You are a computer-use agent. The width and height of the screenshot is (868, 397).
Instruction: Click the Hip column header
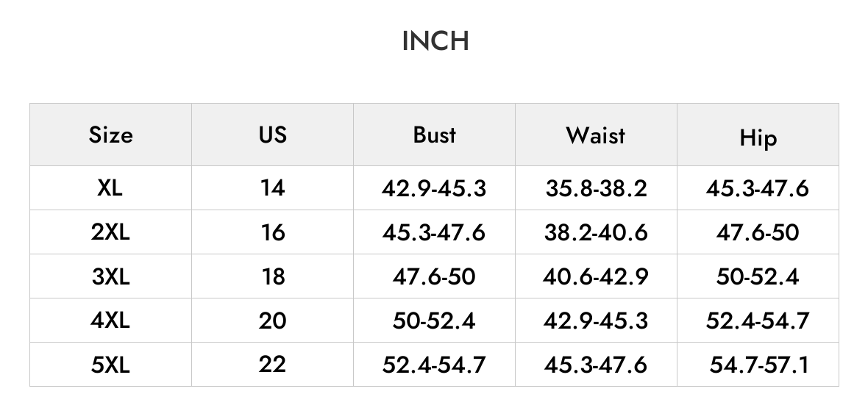point(757,135)
